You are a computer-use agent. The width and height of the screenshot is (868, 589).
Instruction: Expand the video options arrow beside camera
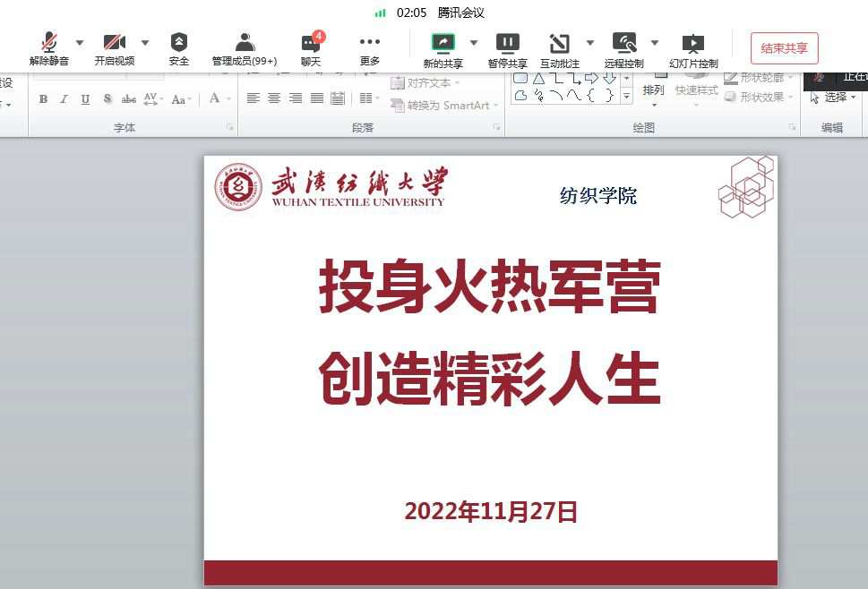point(145,42)
